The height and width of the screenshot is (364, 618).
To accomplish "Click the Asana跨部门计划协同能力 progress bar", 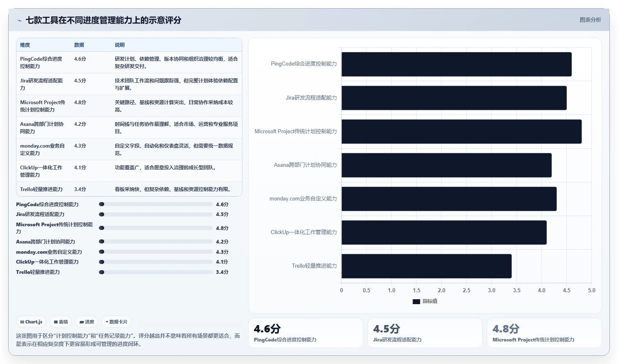I will point(156,242).
